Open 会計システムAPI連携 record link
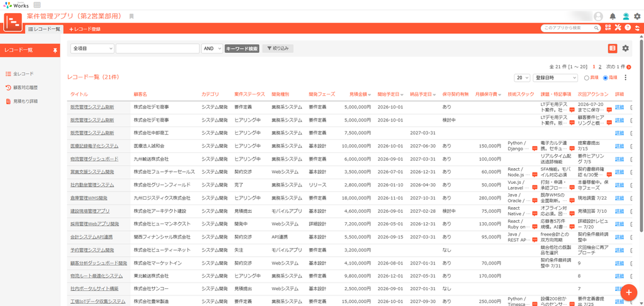Viewport: 644px width, 306px height. point(92,237)
